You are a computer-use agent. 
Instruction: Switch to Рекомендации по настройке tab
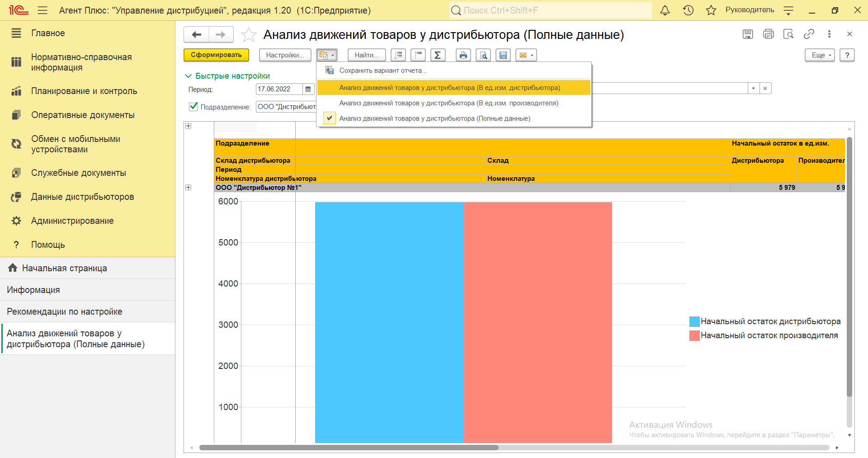tap(88, 312)
